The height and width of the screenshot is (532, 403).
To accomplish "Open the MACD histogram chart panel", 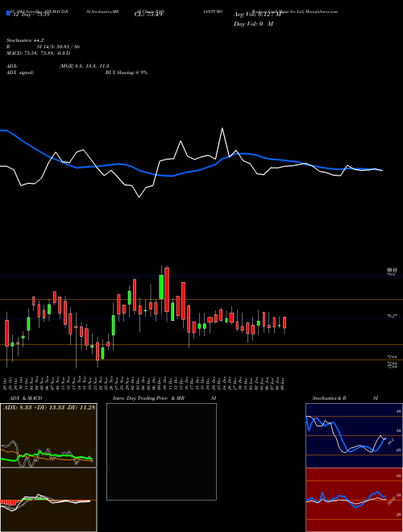I will [48, 500].
